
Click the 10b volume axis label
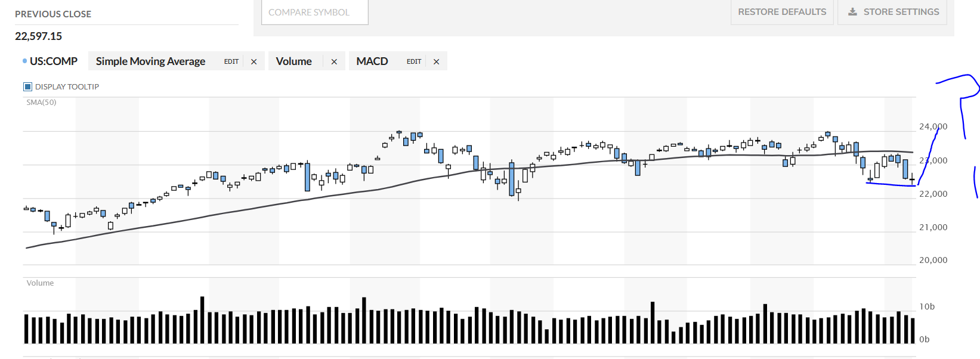(x=927, y=307)
